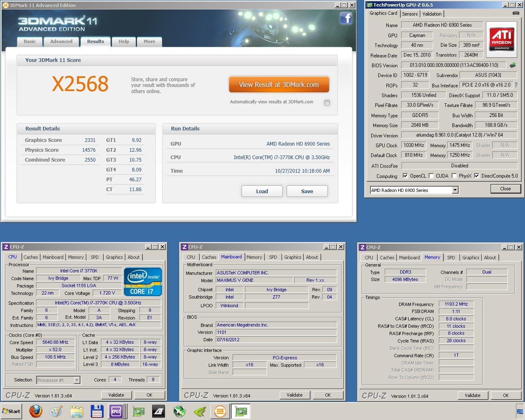Click the DRAM Frequency field 1193.2 MHz
The height and width of the screenshot is (420, 525).
pyautogui.click(x=456, y=304)
